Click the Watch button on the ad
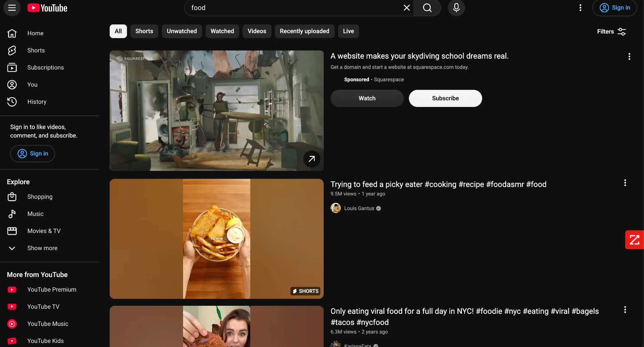Image resolution: width=644 pixels, height=347 pixels. pyautogui.click(x=367, y=98)
